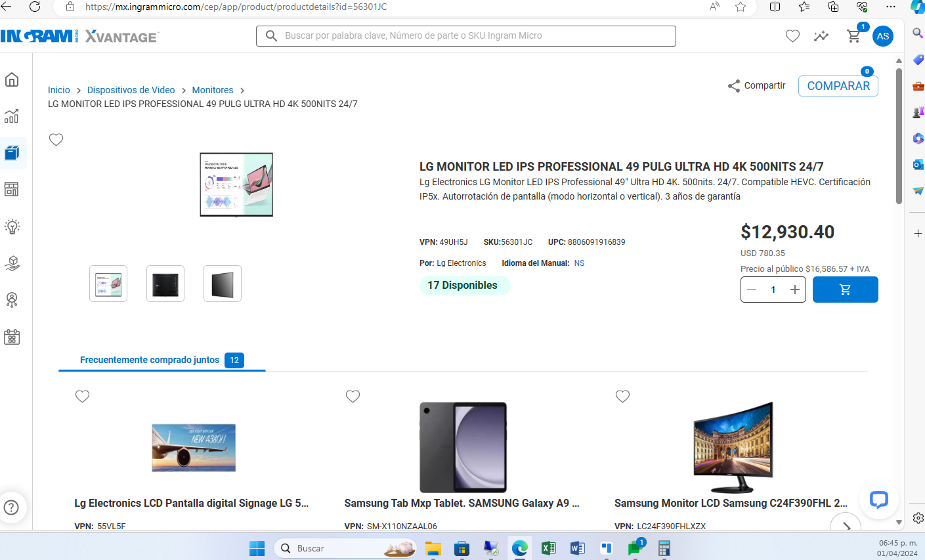925x560 pixels.
Task: Open Lg Electronics LCD Pantalla digital Signage product
Action: [192, 504]
